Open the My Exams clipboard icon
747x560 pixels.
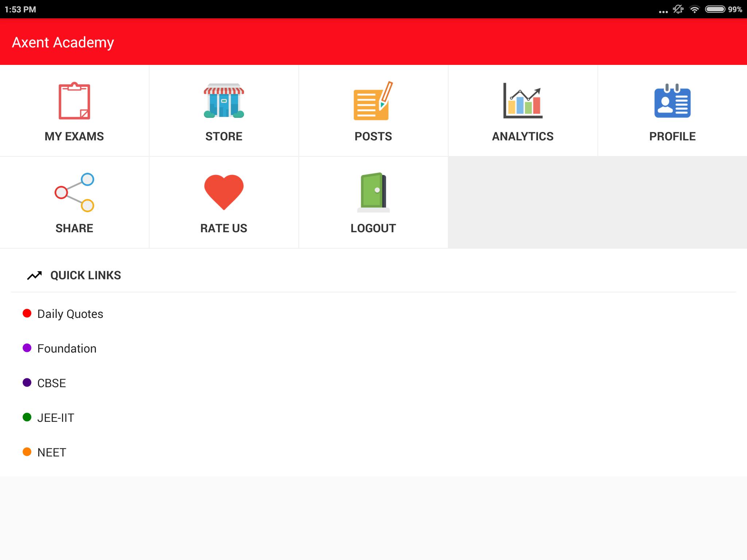click(74, 101)
